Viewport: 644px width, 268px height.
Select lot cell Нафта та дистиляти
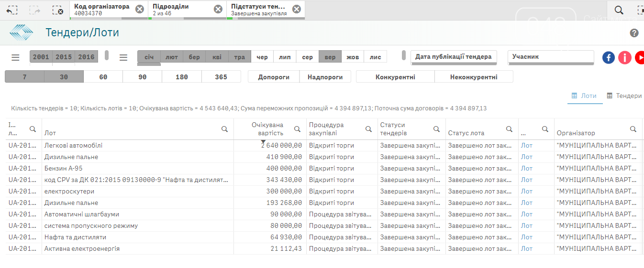click(138, 237)
